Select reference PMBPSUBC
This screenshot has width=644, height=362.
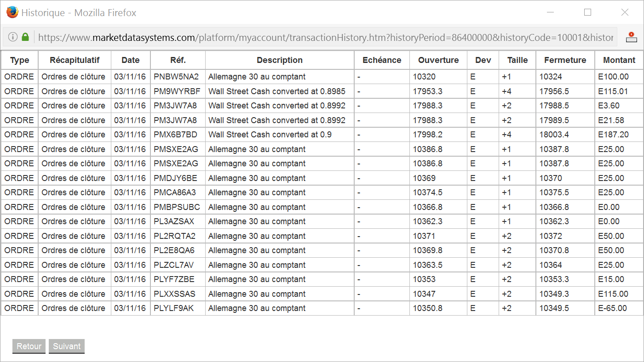(x=177, y=207)
